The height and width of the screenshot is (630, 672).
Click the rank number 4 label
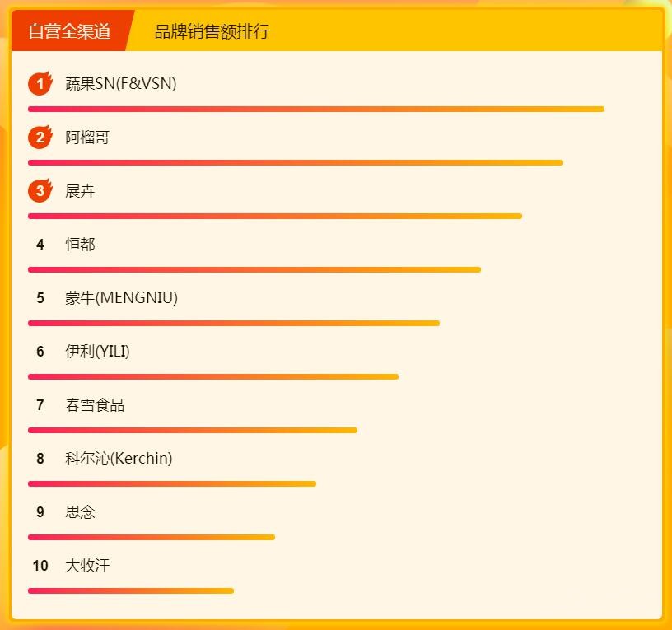click(x=40, y=245)
